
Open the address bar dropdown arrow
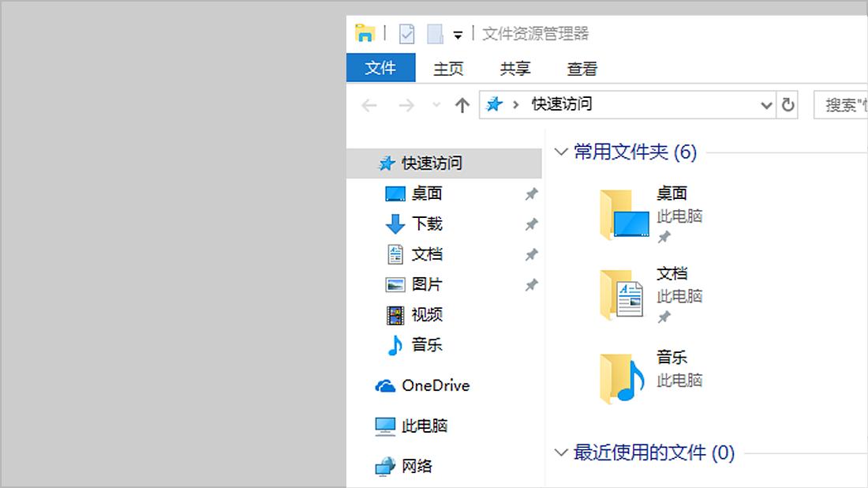tap(765, 104)
